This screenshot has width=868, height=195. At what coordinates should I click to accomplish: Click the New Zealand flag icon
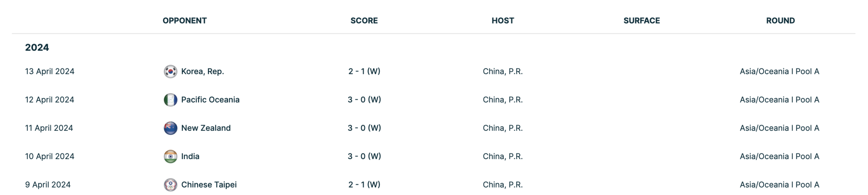pos(170,128)
